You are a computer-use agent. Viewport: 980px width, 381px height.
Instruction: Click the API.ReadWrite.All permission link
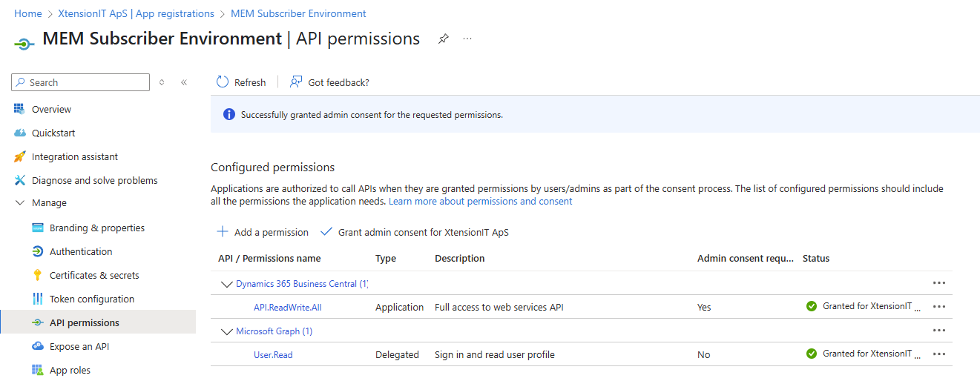point(287,308)
